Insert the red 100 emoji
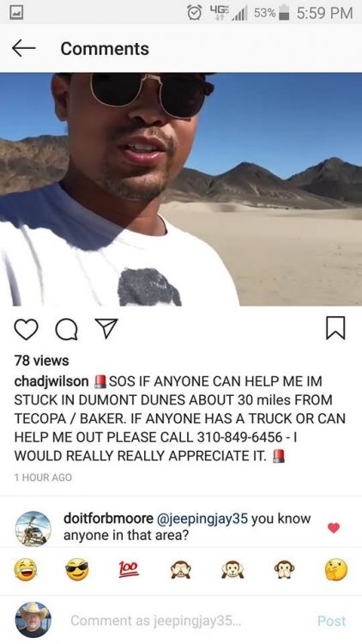The image size is (362, 644). (129, 570)
